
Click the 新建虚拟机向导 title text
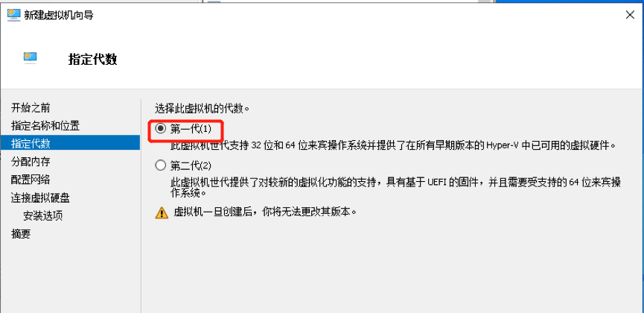60,16
